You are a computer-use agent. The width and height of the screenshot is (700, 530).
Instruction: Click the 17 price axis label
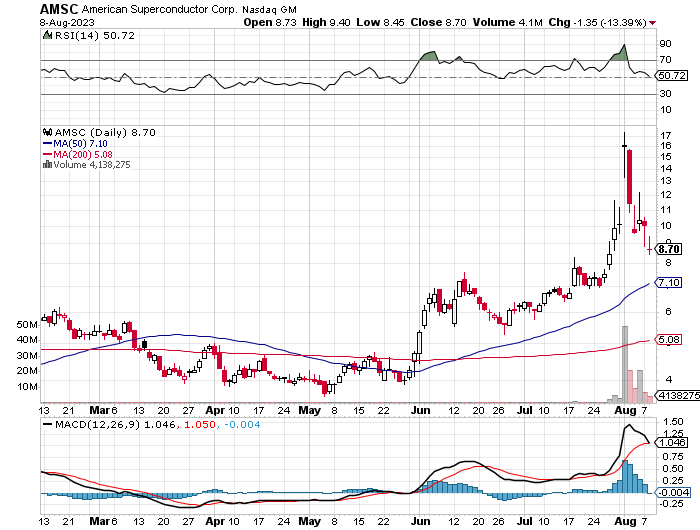coord(666,135)
